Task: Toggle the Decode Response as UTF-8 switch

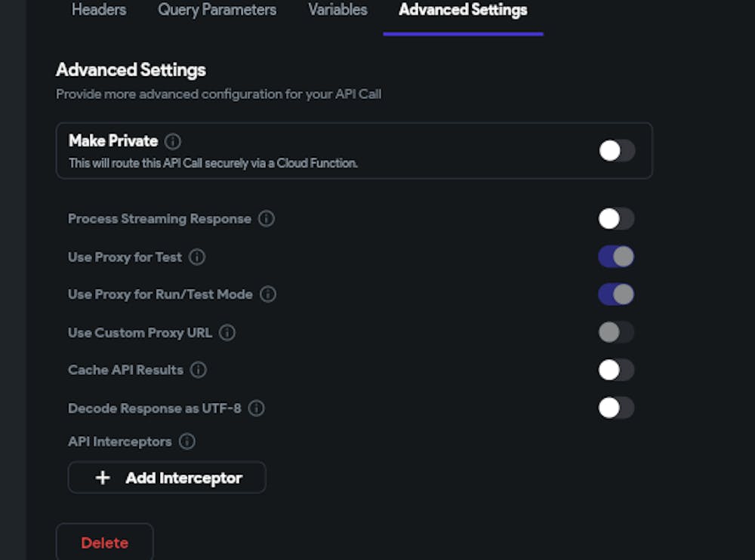Action: [x=616, y=408]
